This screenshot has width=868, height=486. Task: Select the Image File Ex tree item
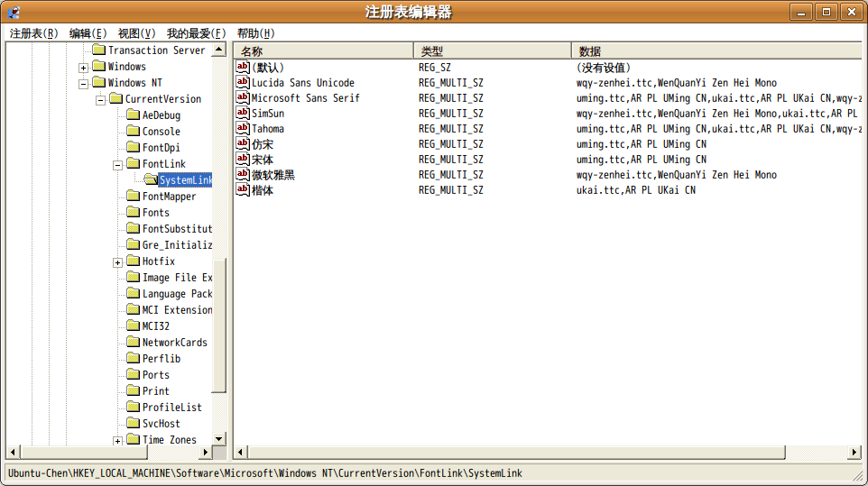177,277
